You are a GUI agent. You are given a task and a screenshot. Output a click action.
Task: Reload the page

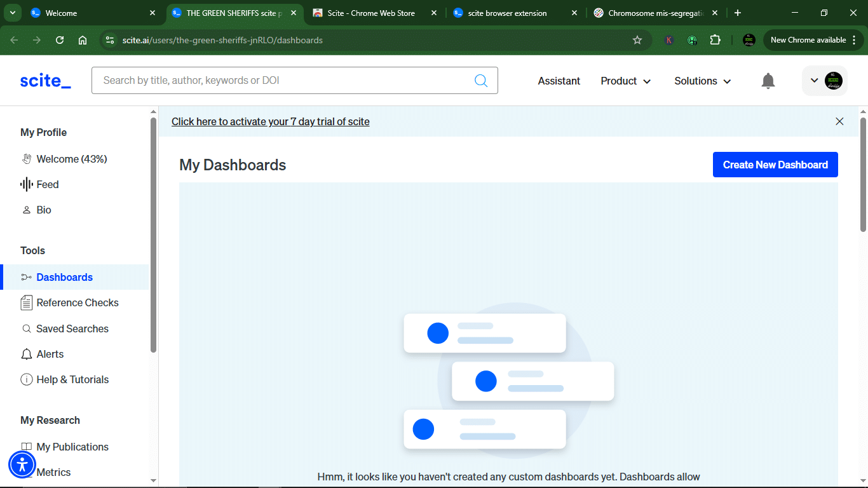(60, 40)
